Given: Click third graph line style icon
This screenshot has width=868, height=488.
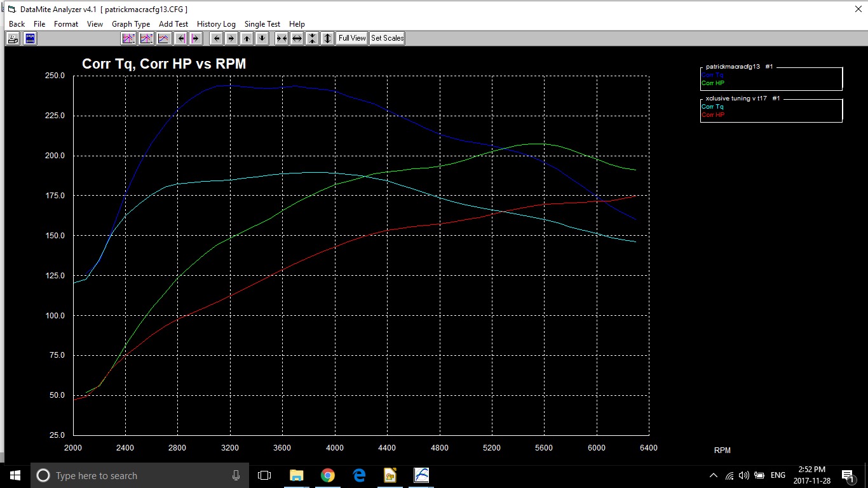Looking at the screenshot, I should [163, 38].
